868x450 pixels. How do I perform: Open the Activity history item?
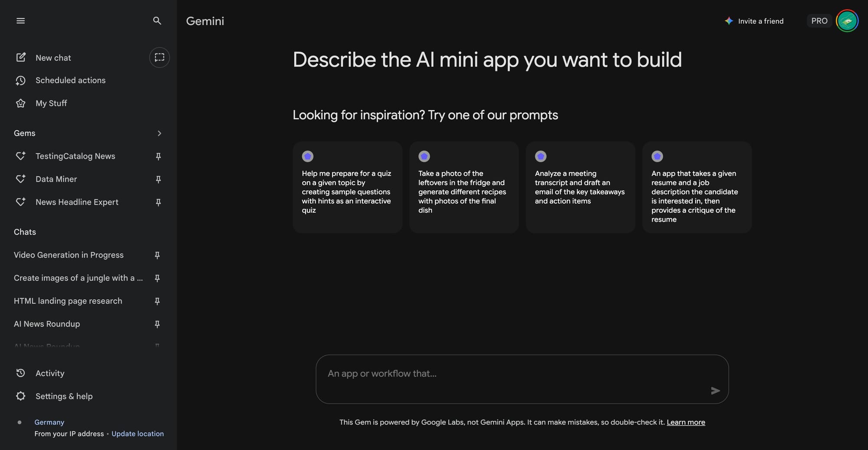coord(49,373)
